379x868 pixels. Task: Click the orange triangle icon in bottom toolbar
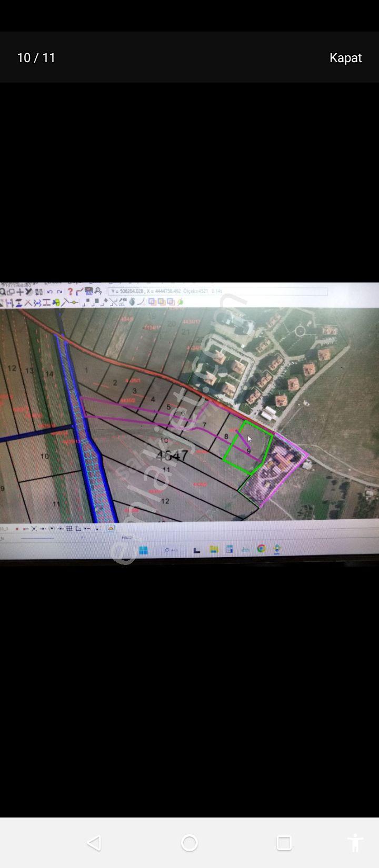[111, 528]
